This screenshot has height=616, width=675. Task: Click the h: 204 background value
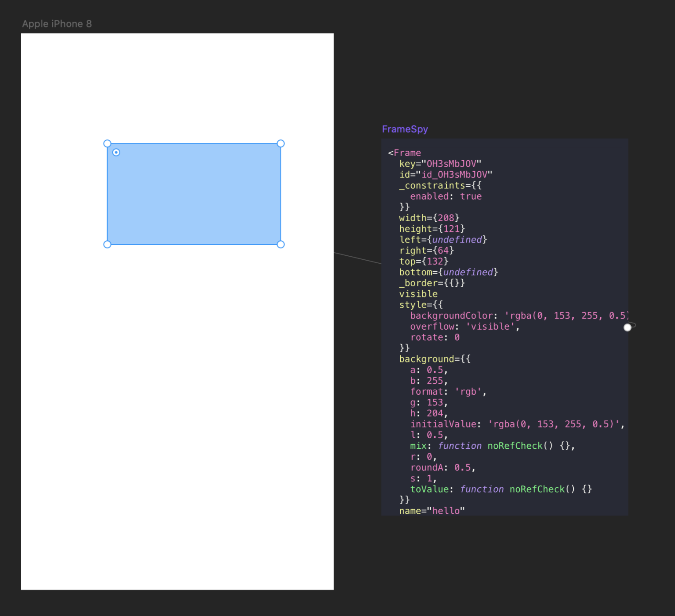coord(429,413)
